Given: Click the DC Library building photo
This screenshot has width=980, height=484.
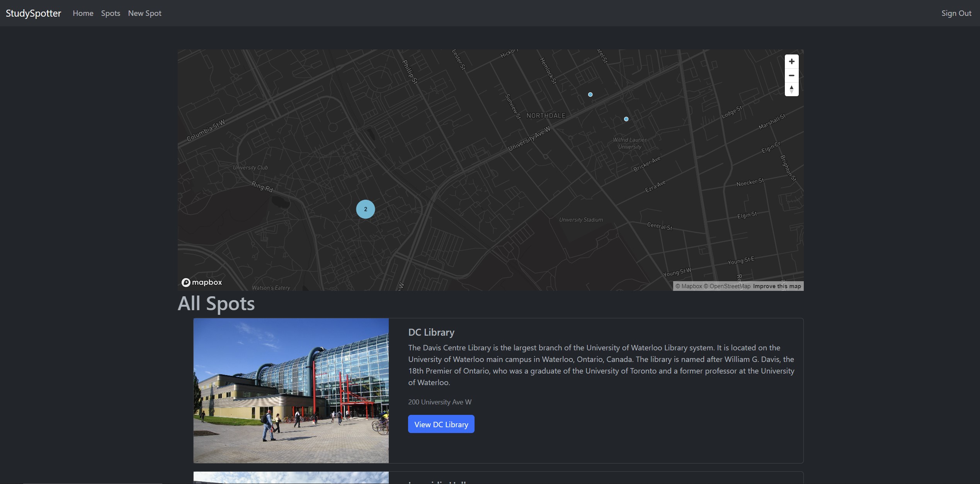Looking at the screenshot, I should click(x=291, y=390).
